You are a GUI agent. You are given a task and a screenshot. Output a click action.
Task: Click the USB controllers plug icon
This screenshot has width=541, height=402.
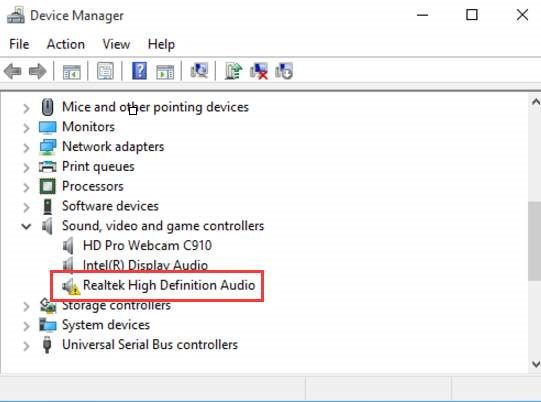pos(47,345)
